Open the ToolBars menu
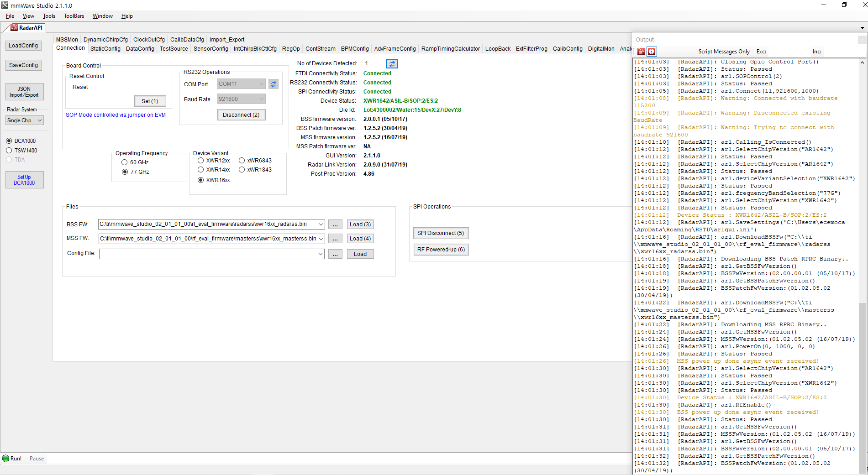The width and height of the screenshot is (868, 475). (x=74, y=16)
